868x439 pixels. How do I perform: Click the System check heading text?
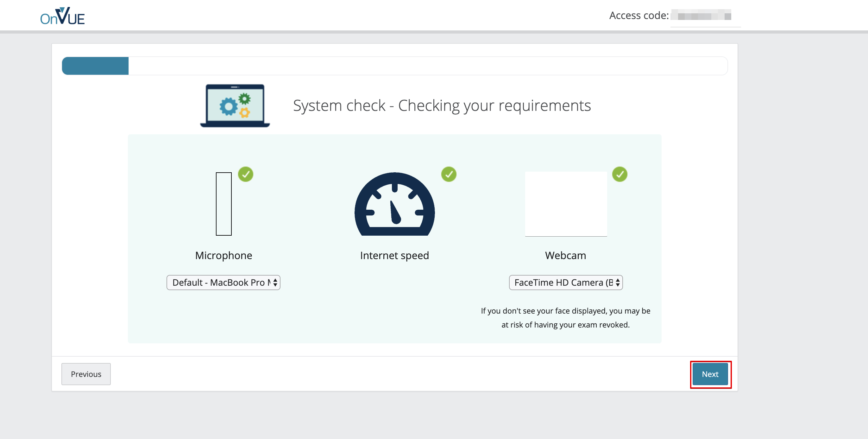(442, 105)
